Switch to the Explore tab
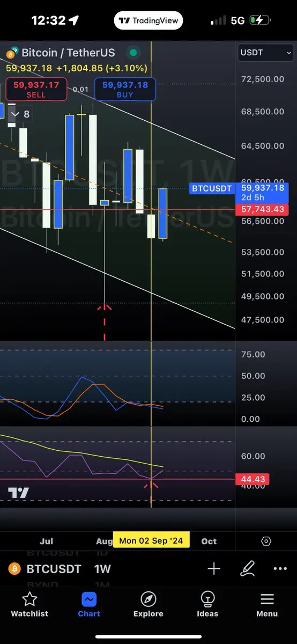Viewport: 297px width, 644px height. pyautogui.click(x=148, y=605)
